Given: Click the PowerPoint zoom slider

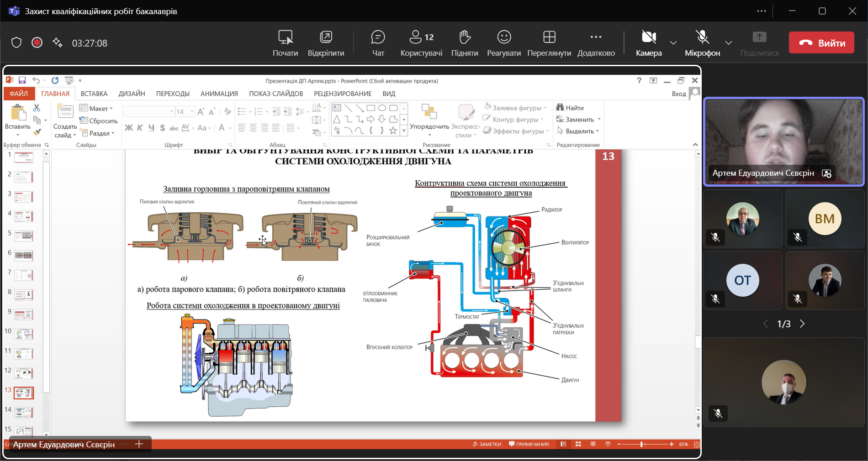Looking at the screenshot, I should click(x=642, y=444).
